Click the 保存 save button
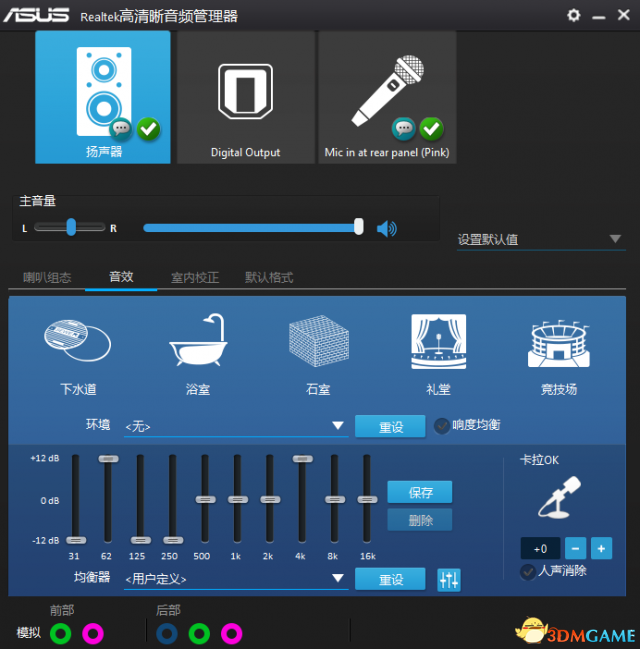The height and width of the screenshot is (649, 640). pyautogui.click(x=420, y=492)
